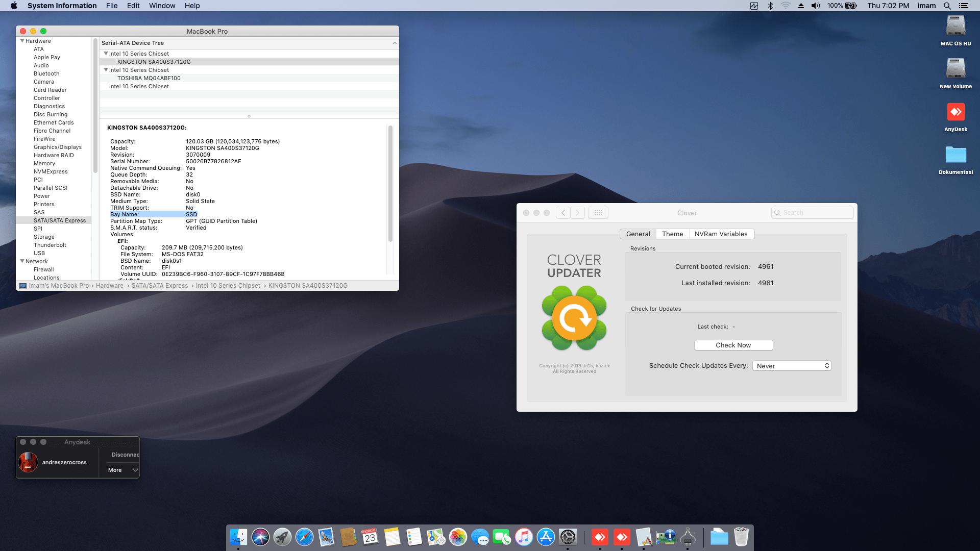Open the Edit menu
Image resolution: width=980 pixels, height=551 pixels.
point(133,6)
